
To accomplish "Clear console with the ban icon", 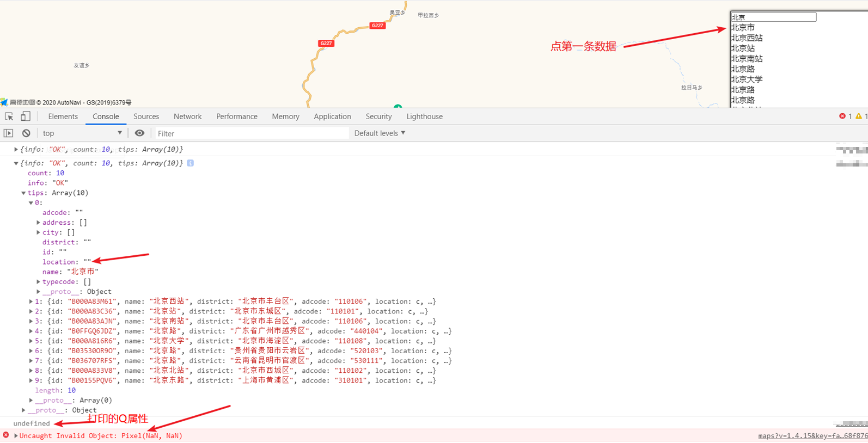I will click(26, 133).
